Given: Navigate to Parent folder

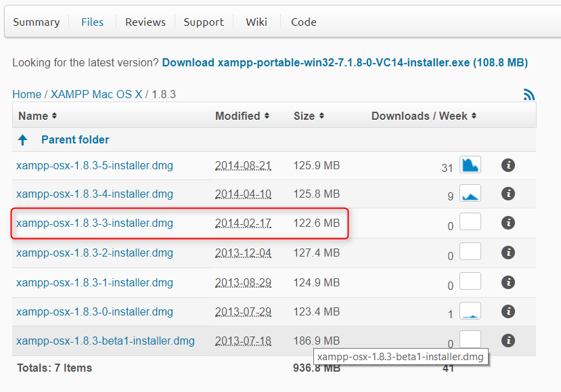Looking at the screenshot, I should [75, 139].
